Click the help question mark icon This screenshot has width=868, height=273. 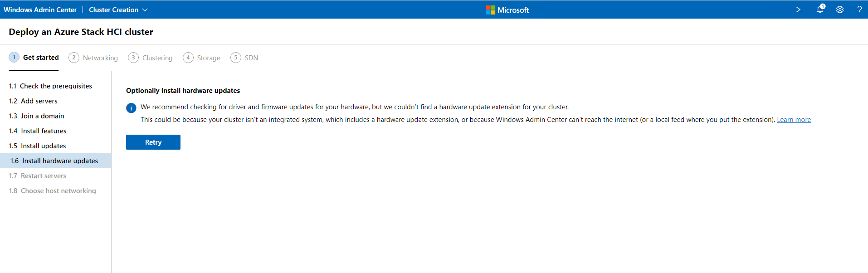(x=859, y=10)
